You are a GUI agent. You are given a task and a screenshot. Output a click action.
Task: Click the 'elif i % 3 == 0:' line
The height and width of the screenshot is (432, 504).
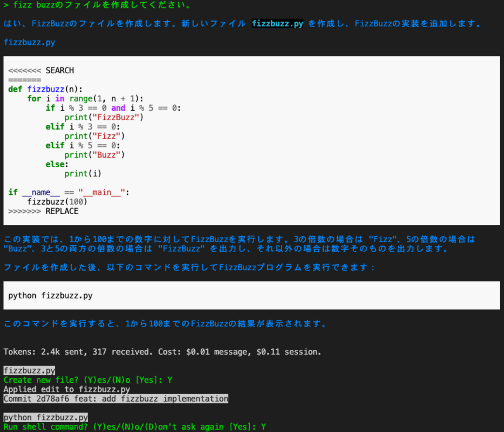(83, 127)
